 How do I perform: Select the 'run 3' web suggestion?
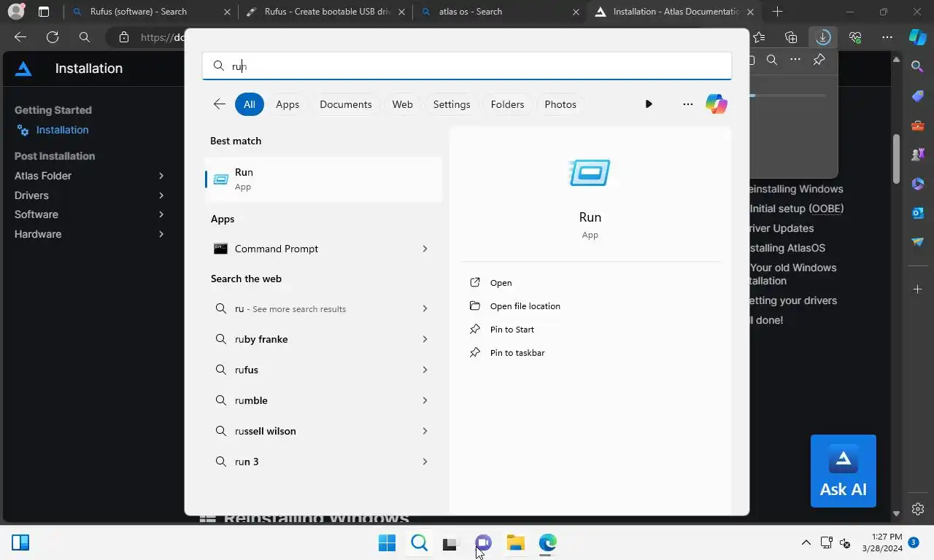point(247,462)
